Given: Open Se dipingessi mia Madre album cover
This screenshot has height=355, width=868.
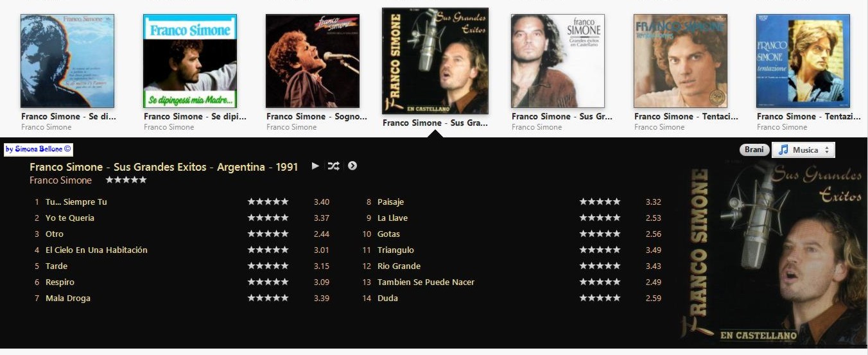Looking at the screenshot, I should 190,61.
